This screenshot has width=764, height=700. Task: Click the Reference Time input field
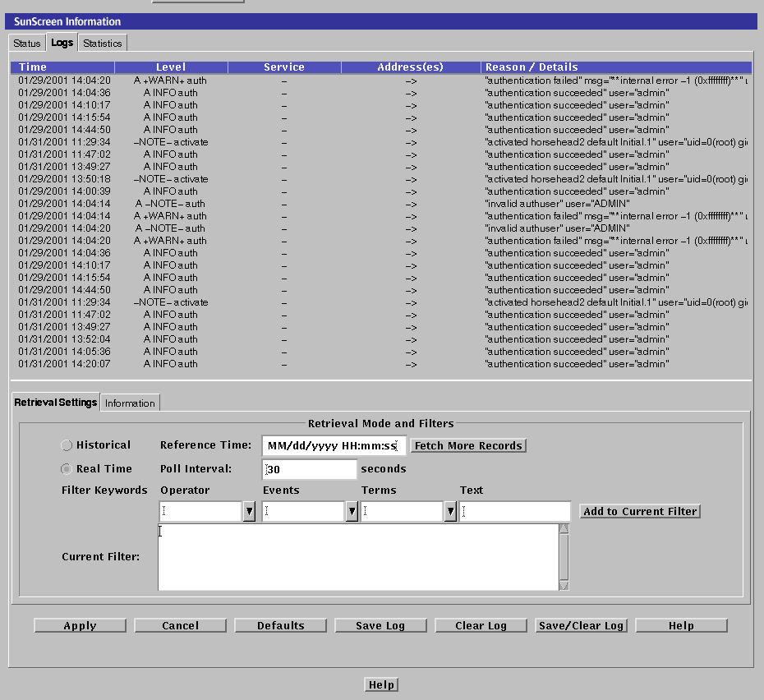click(x=334, y=445)
